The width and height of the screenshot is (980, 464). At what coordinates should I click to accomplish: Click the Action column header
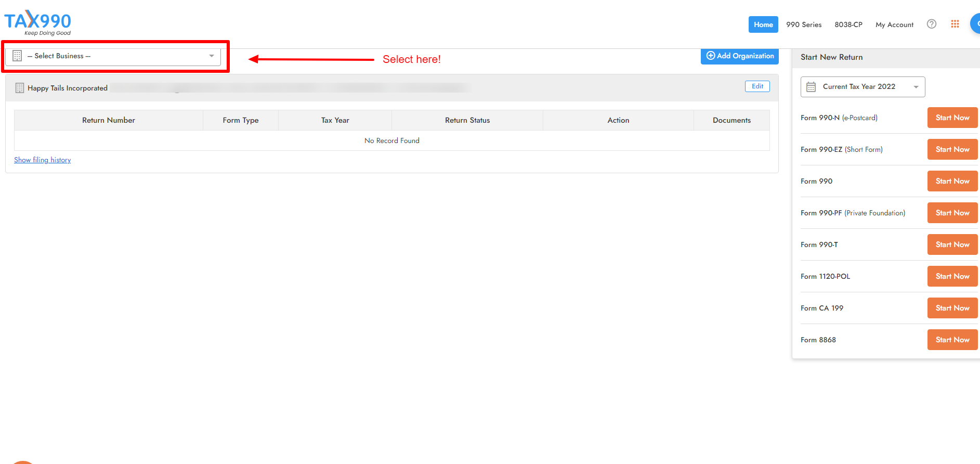click(618, 120)
